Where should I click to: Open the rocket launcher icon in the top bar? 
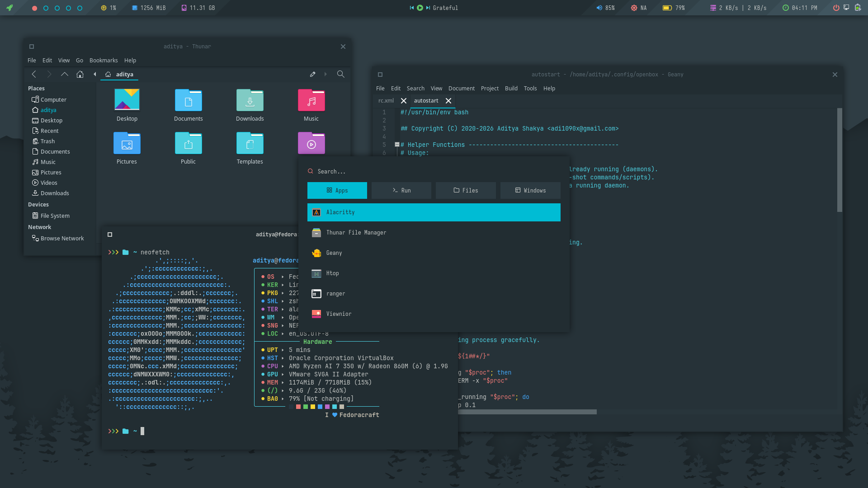coord(9,8)
